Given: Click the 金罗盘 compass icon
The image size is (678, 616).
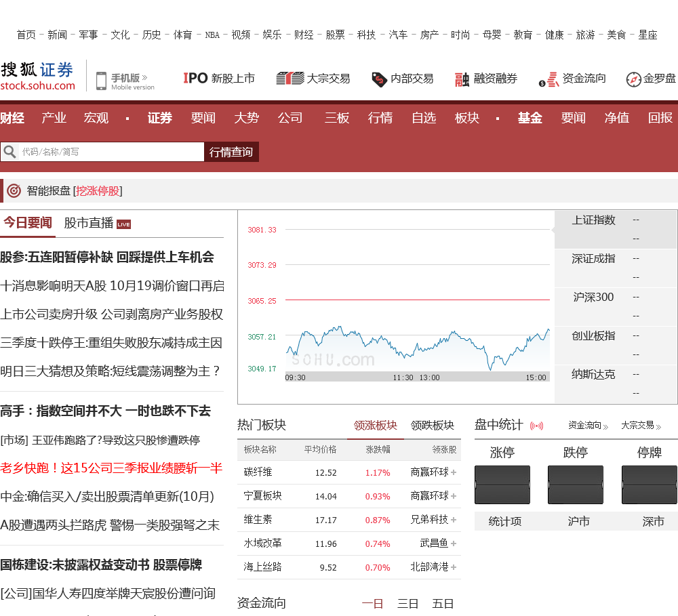Looking at the screenshot, I should [x=633, y=79].
